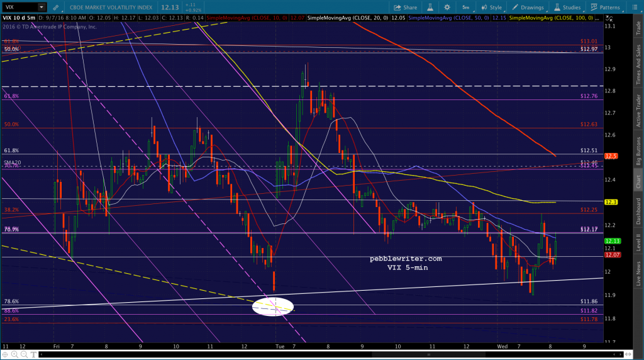Select the Chart side tab
The image size is (644, 360).
pyautogui.click(x=638, y=181)
